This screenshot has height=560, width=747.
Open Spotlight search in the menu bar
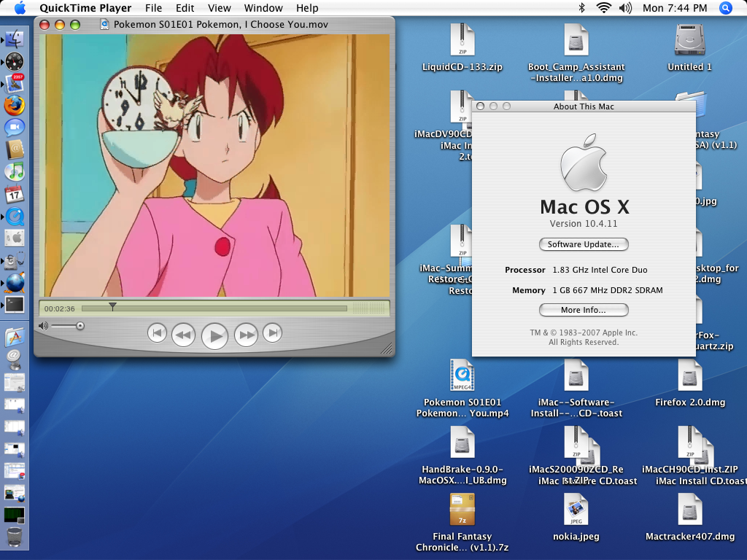click(725, 8)
